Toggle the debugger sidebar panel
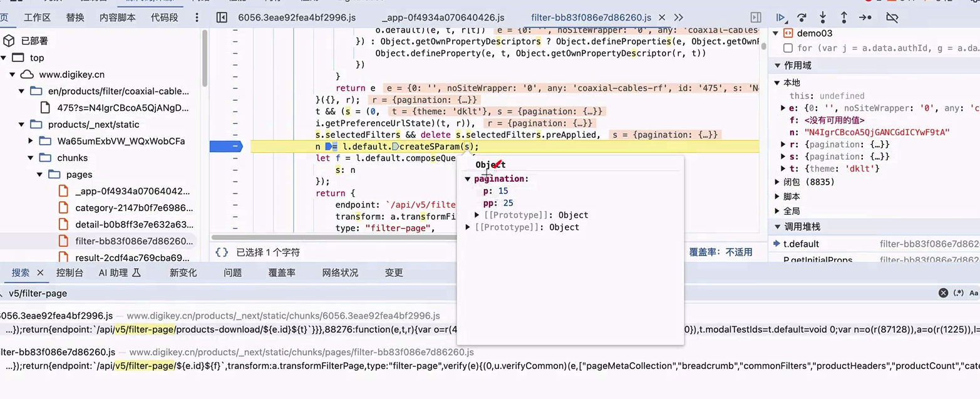 pyautogui.click(x=756, y=18)
